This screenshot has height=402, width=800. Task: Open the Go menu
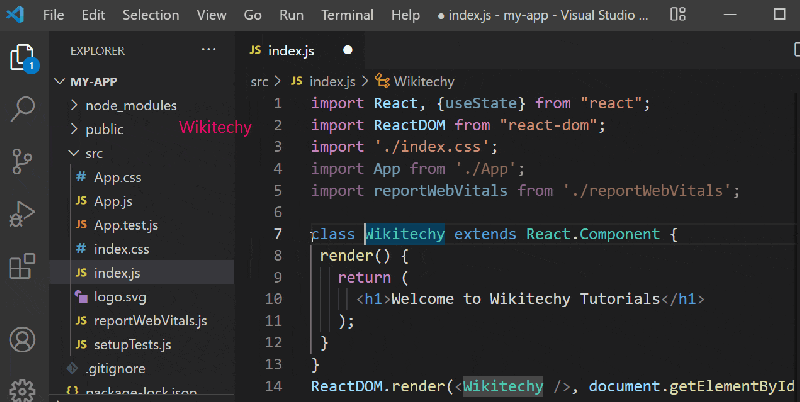[253, 15]
